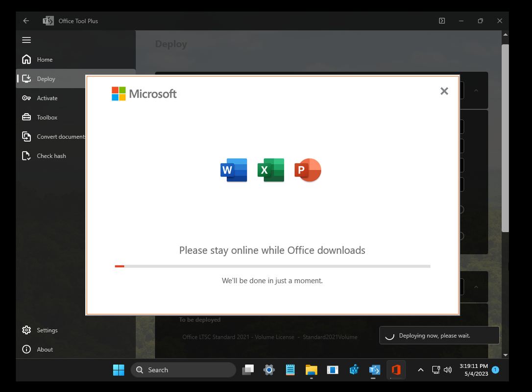
Task: Click the network tray icon
Action: coord(436,370)
